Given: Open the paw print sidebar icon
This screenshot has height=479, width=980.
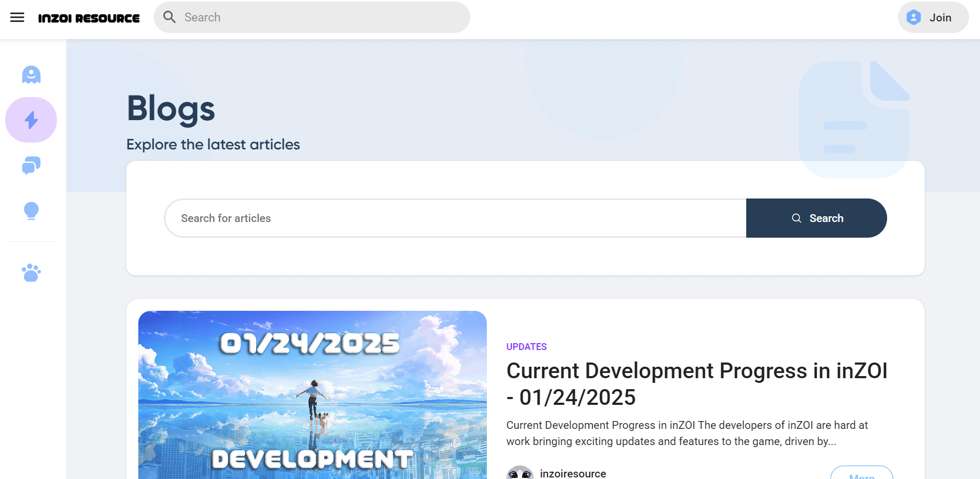Looking at the screenshot, I should 31,273.
